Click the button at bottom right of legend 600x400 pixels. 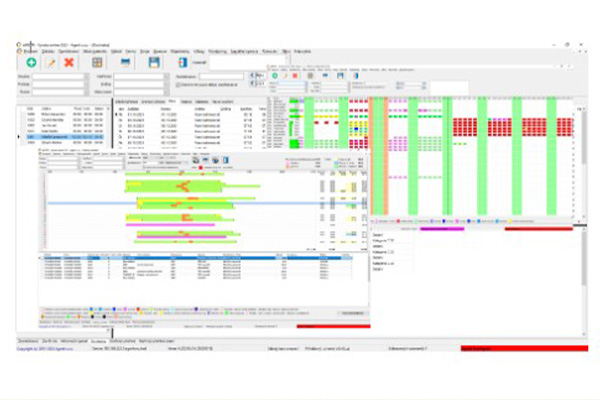pos(351,314)
